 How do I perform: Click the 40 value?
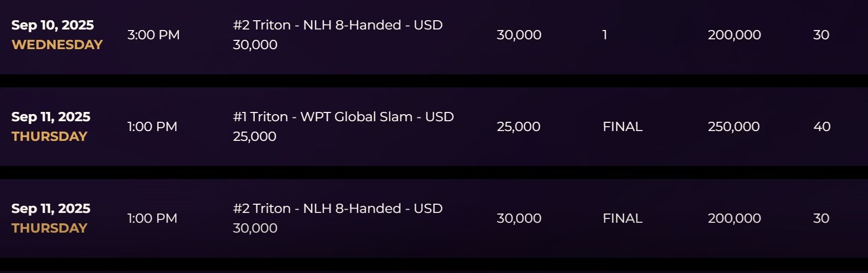(x=822, y=127)
